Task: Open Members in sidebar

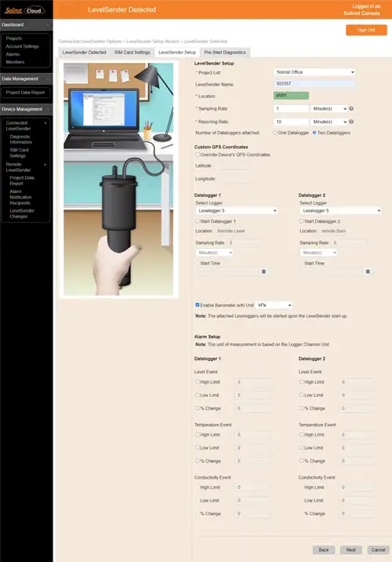Action: point(15,62)
